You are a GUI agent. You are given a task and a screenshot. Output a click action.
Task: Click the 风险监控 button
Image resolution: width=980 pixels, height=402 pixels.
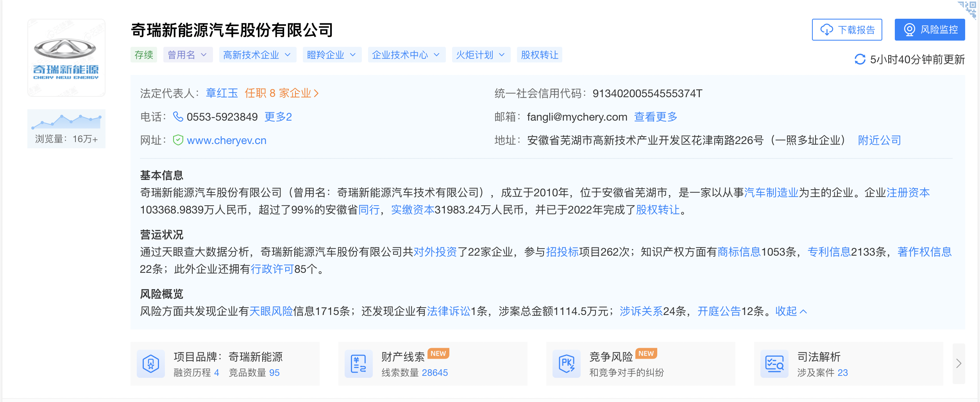click(930, 30)
